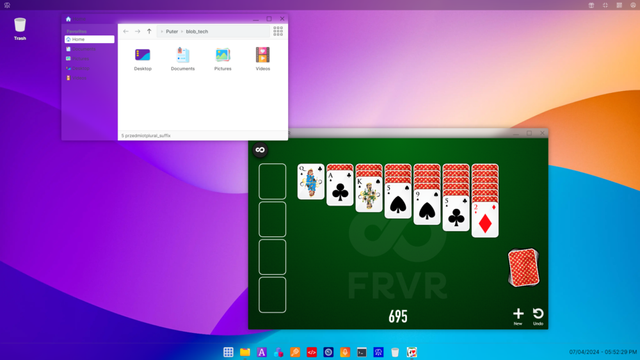
Task: Click the blob_tech breadcrumb in the path bar
Action: (x=197, y=31)
